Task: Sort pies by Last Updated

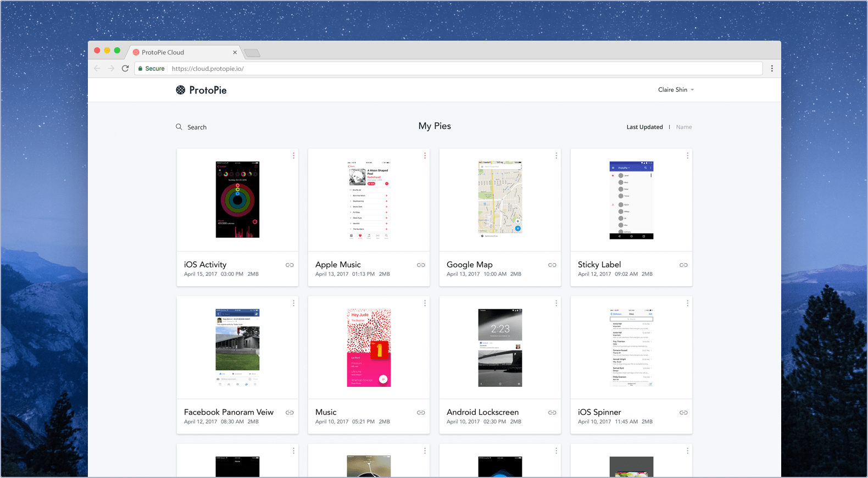Action: click(644, 127)
